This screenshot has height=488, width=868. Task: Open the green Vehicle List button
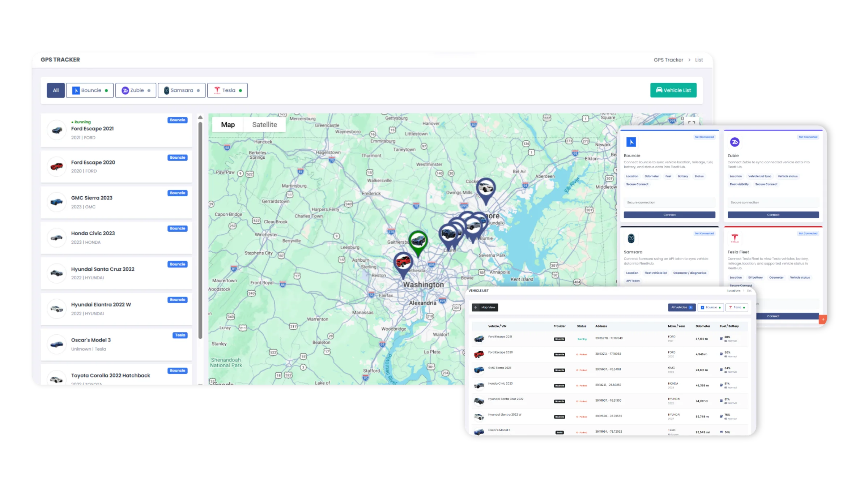pyautogui.click(x=673, y=90)
